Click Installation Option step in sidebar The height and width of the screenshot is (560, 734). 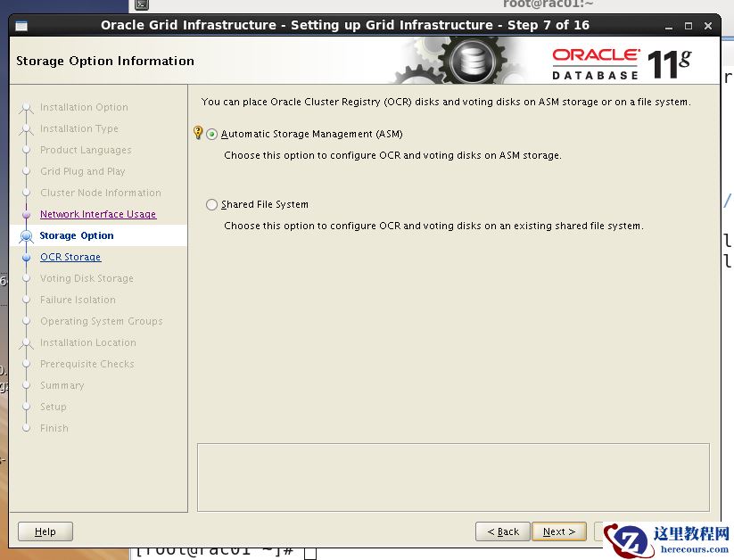tap(84, 107)
